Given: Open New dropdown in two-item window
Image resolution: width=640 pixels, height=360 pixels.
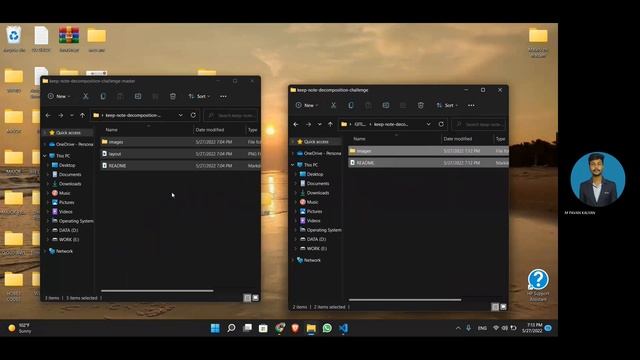Looking at the screenshot, I should pos(307,105).
